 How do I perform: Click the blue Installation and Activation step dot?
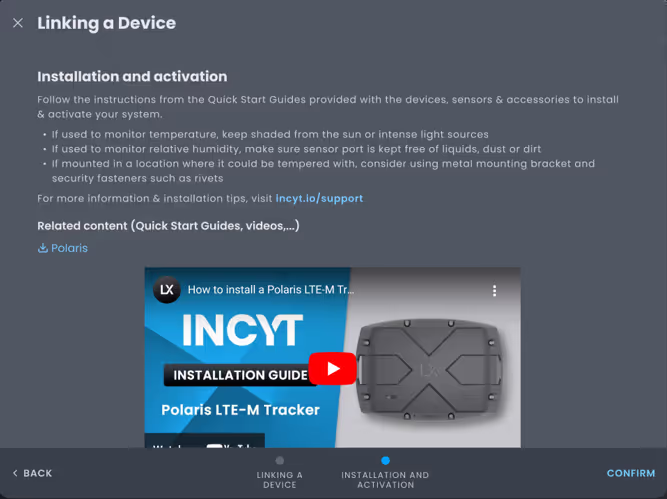(x=385, y=461)
